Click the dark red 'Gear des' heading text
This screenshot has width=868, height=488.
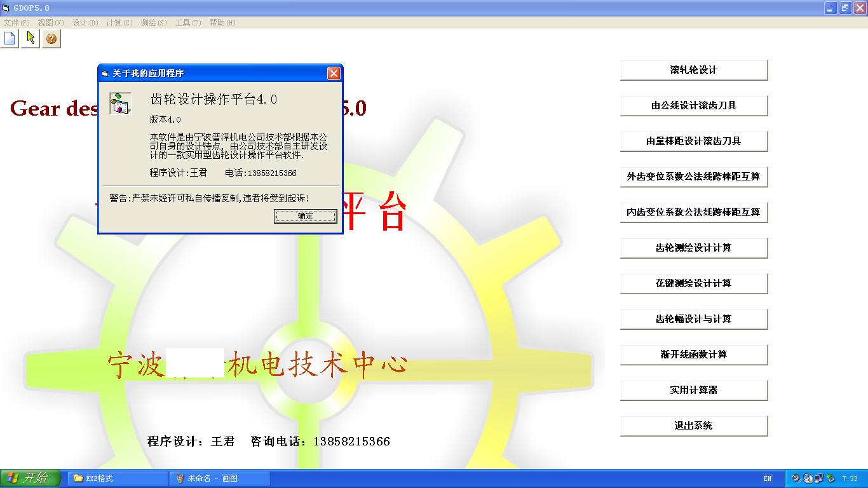(x=54, y=109)
